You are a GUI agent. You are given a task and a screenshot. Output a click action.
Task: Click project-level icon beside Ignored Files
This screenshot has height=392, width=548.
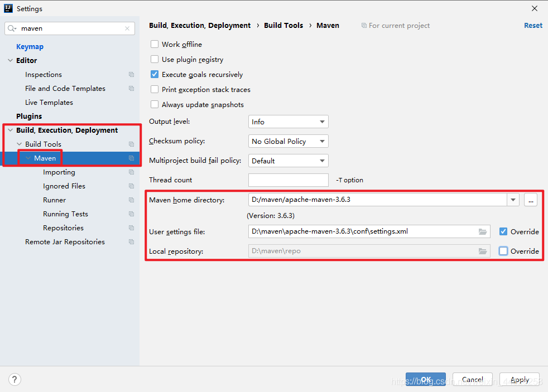click(x=131, y=186)
